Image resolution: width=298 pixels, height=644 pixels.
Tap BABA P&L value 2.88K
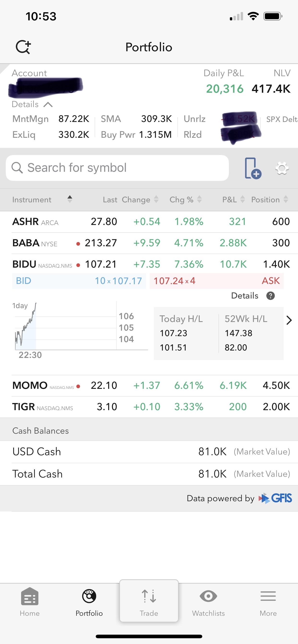(233, 243)
